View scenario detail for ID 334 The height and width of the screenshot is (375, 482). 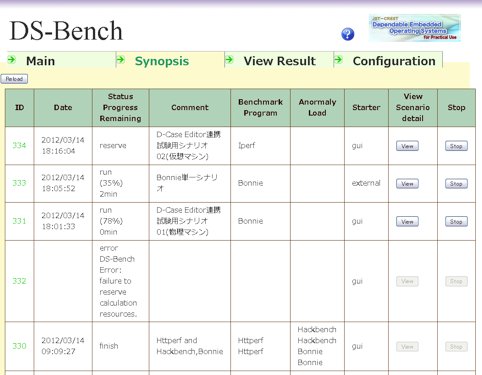[x=407, y=146]
